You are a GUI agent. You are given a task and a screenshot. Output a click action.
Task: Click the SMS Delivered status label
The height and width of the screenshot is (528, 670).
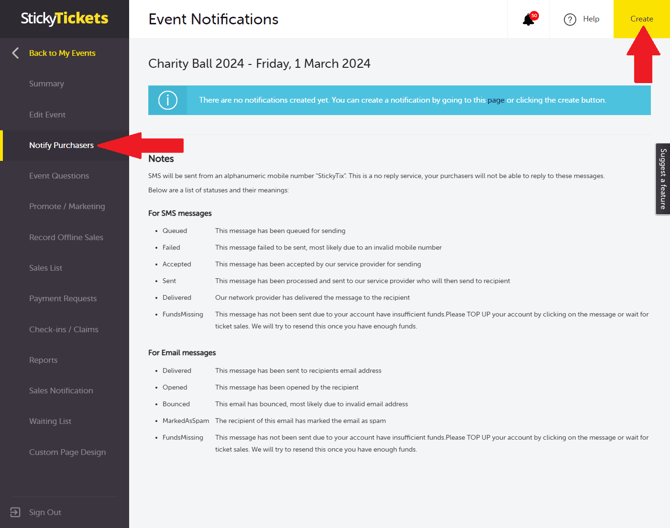(177, 297)
